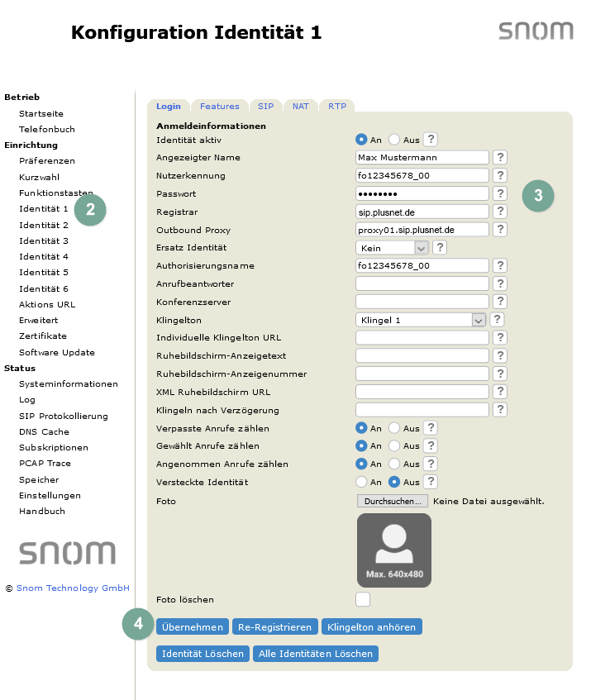The height and width of the screenshot is (700, 610).
Task: Open Handbuch in the sidebar
Action: tap(42, 512)
